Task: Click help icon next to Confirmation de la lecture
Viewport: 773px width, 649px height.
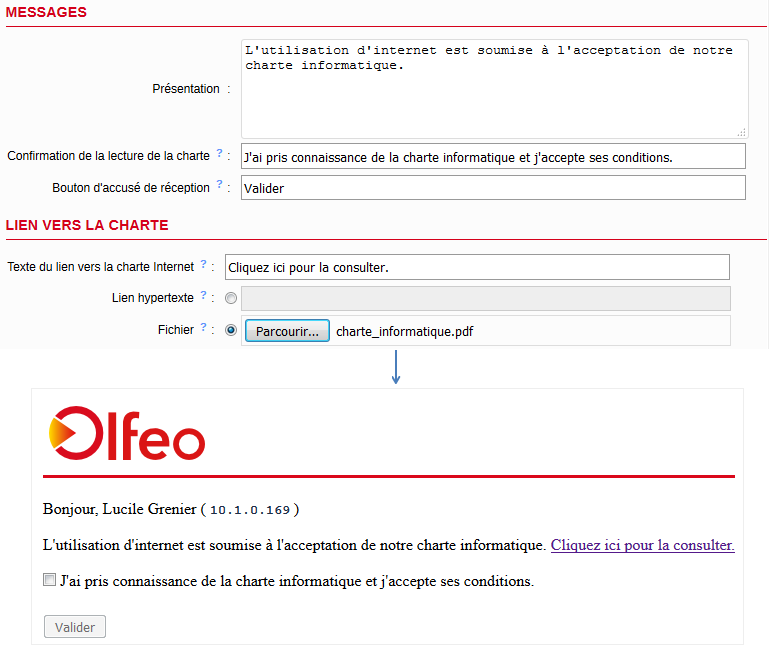Action: [x=219, y=154]
